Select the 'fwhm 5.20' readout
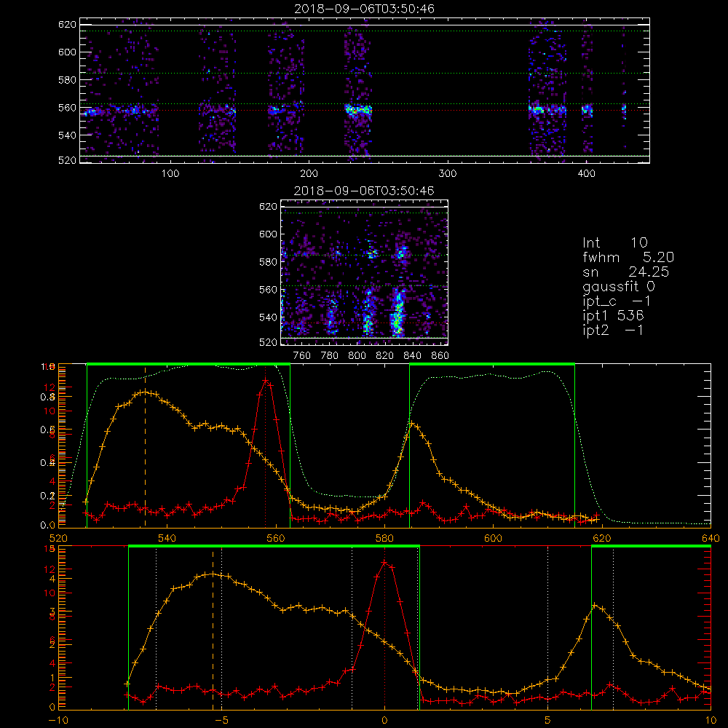Image resolution: width=728 pixels, height=728 pixels. pyautogui.click(x=628, y=257)
